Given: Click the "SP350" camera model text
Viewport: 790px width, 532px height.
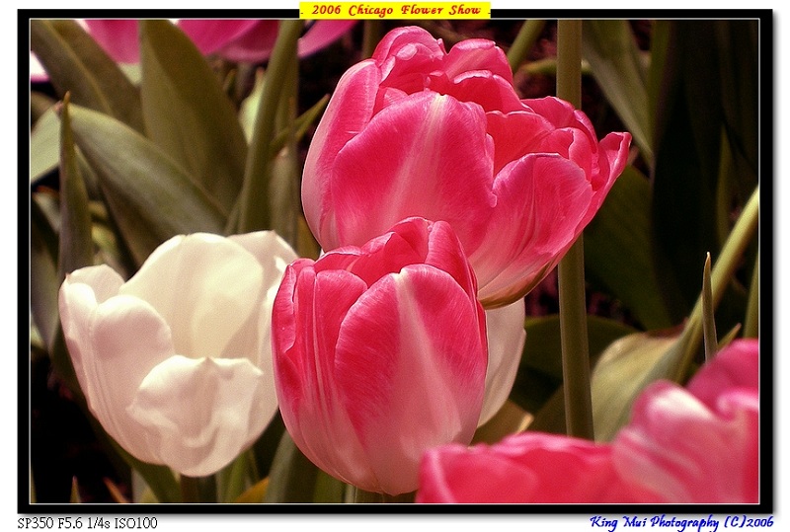Looking at the screenshot, I should click(x=36, y=523).
